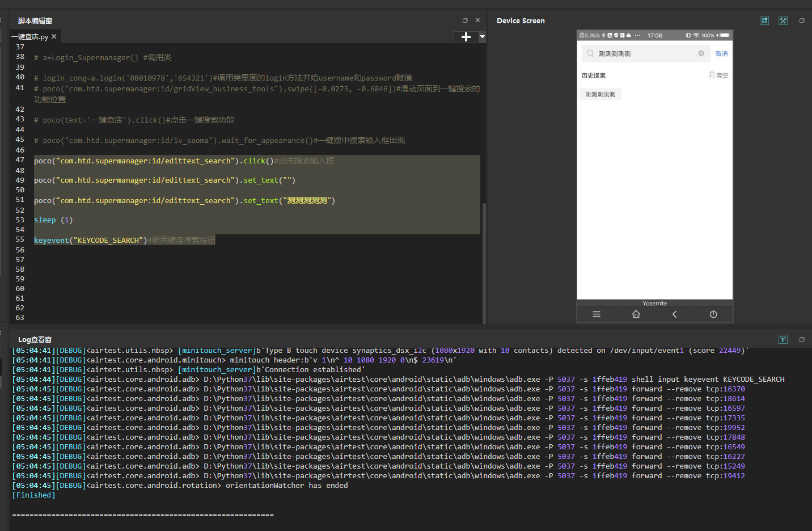The image size is (812, 531).
Task: Float the log viewer panel
Action: [802, 339]
